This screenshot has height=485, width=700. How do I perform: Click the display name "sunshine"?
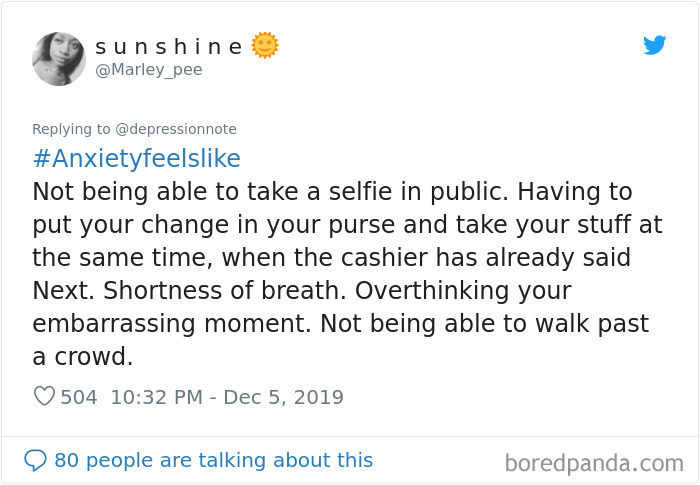pyautogui.click(x=168, y=47)
